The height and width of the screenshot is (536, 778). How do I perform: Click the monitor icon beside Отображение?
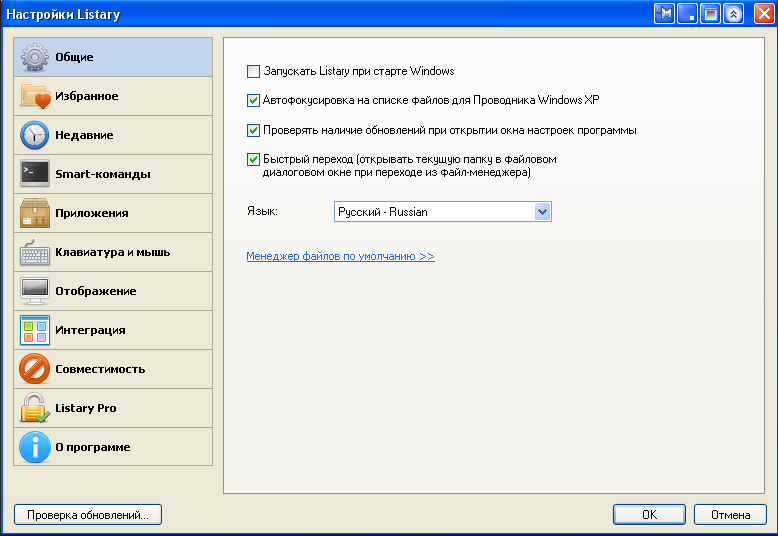click(x=35, y=291)
